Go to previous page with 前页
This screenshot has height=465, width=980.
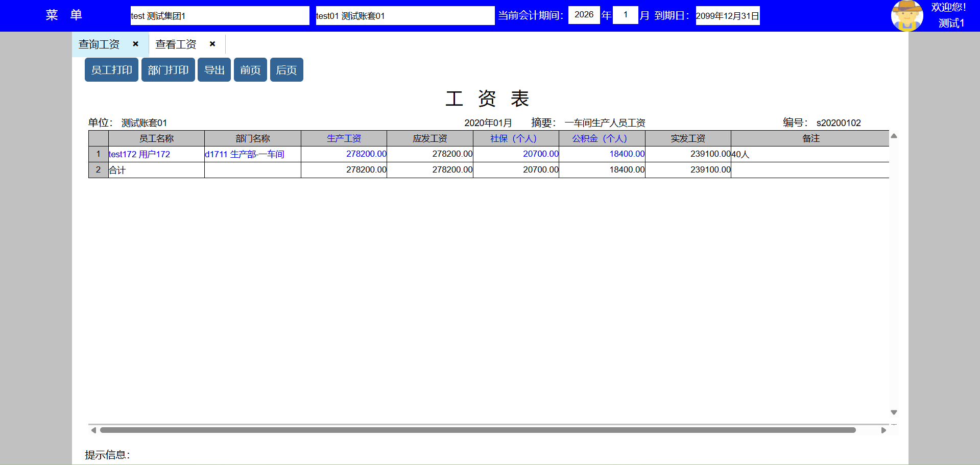(250, 70)
